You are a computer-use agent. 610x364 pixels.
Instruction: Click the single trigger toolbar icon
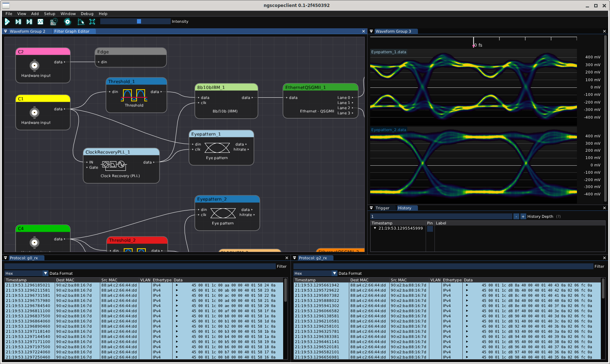(x=18, y=22)
